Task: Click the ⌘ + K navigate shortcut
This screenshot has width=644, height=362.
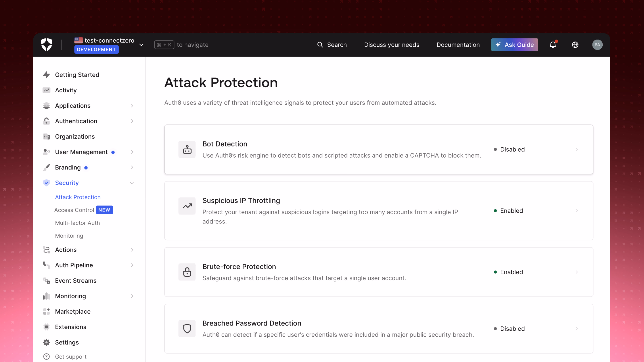Action: [164, 45]
